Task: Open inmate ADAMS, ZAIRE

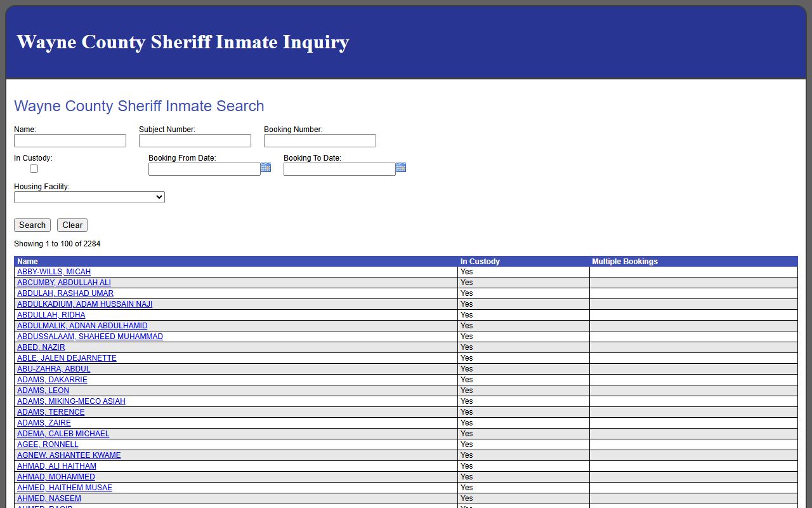Action: point(44,423)
